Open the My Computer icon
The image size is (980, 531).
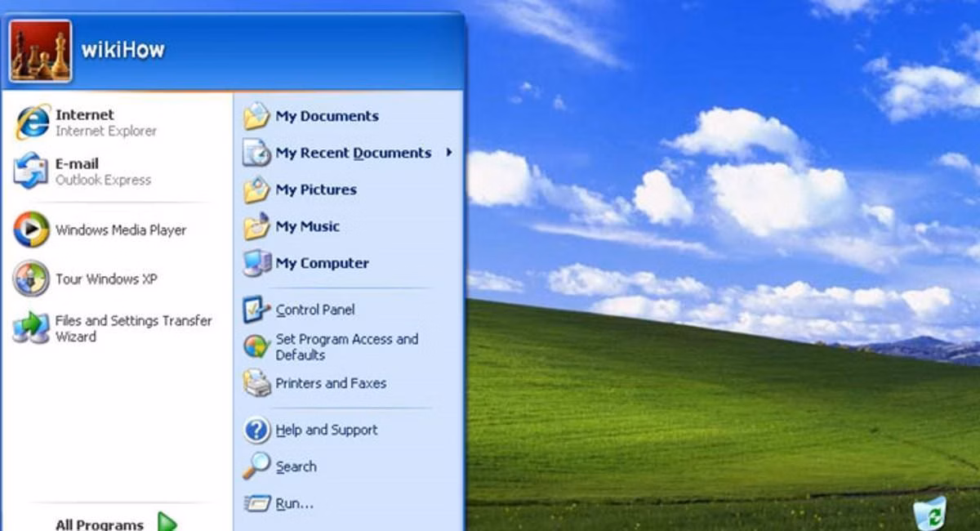tap(256, 263)
